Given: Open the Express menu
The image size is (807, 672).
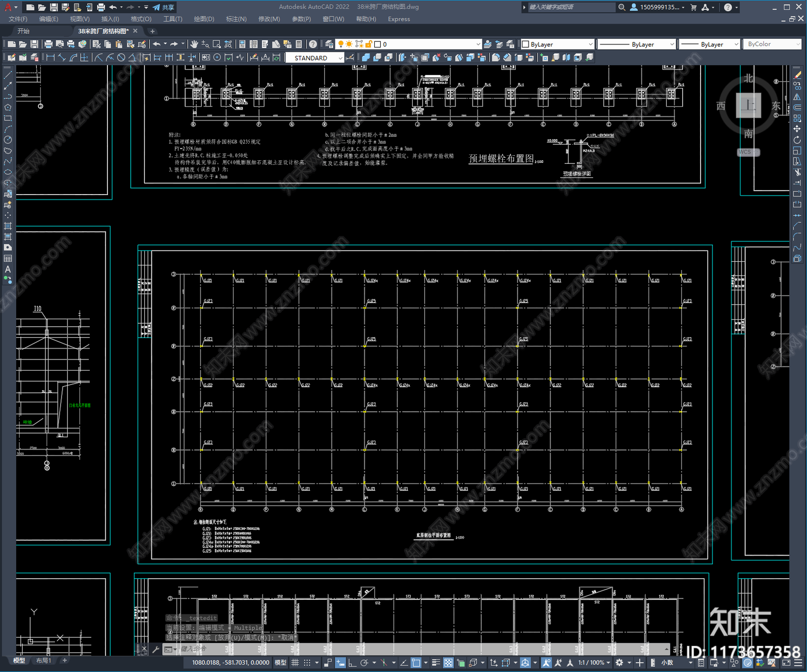Looking at the screenshot, I should pos(399,19).
